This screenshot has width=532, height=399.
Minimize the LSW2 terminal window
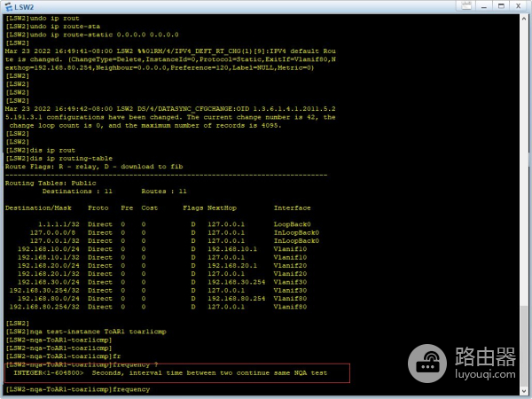click(x=482, y=6)
